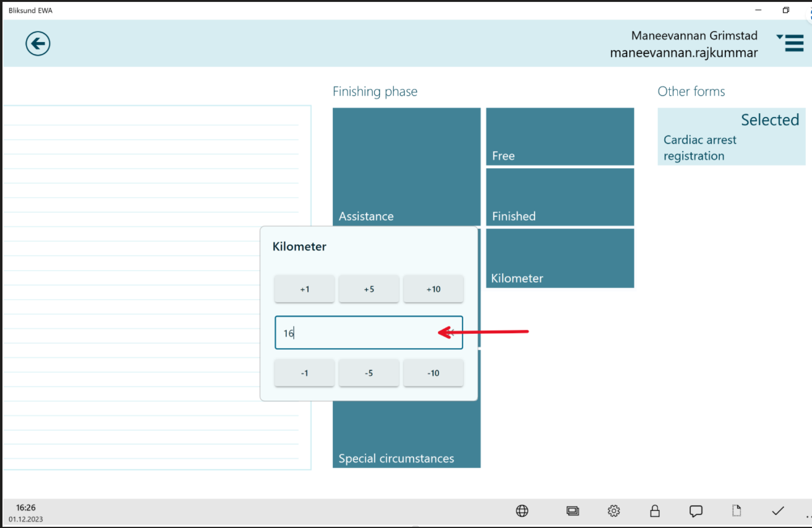812x528 pixels.
Task: Select the Free tile
Action: coord(560,137)
